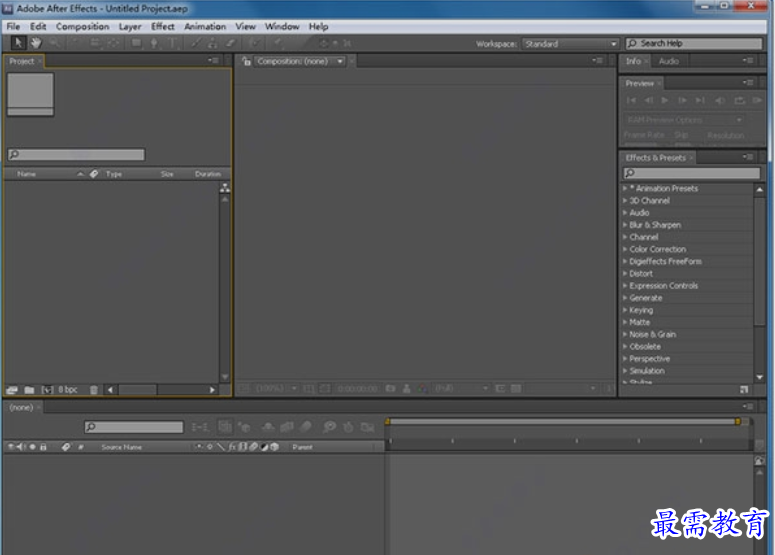Screen dimensions: 775x555
Task: Click the 8 bpc color depth setting
Action: point(68,389)
